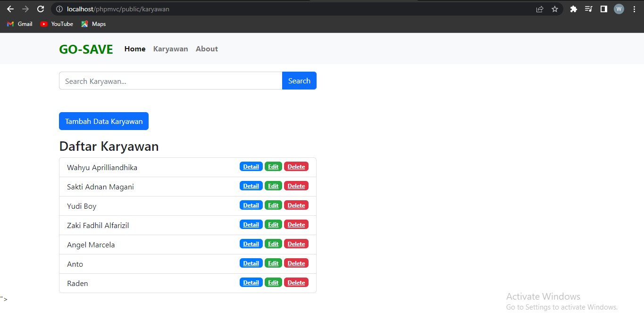Open the browser extensions puzzle icon
The height and width of the screenshot is (327, 644).
(573, 8)
